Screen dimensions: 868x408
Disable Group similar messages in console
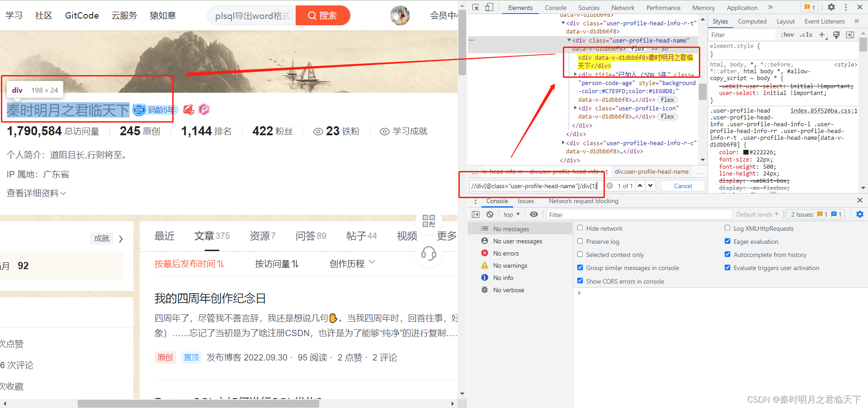coord(580,267)
